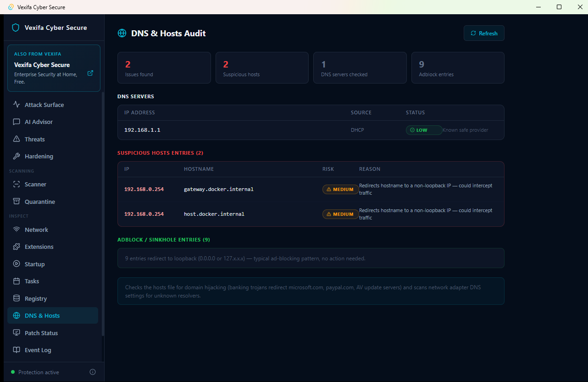588x382 pixels.
Task: Click the Adblock entries summary card
Action: pyautogui.click(x=458, y=67)
